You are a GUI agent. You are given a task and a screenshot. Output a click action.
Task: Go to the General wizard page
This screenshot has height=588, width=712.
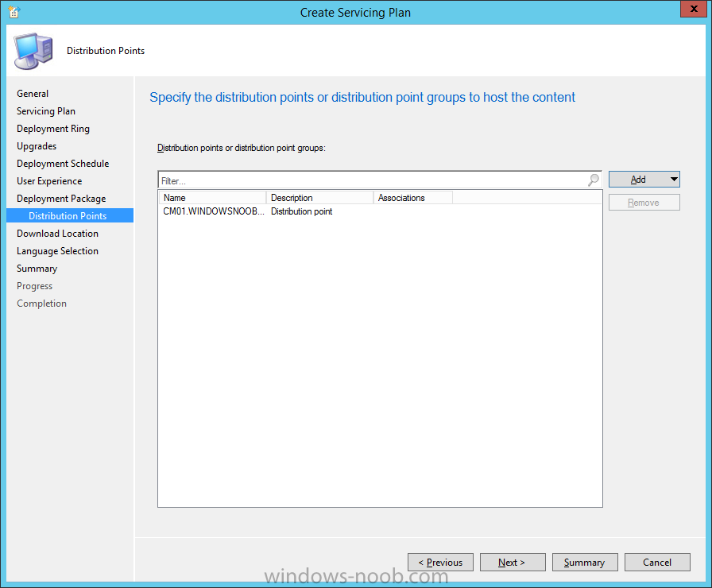tap(33, 94)
